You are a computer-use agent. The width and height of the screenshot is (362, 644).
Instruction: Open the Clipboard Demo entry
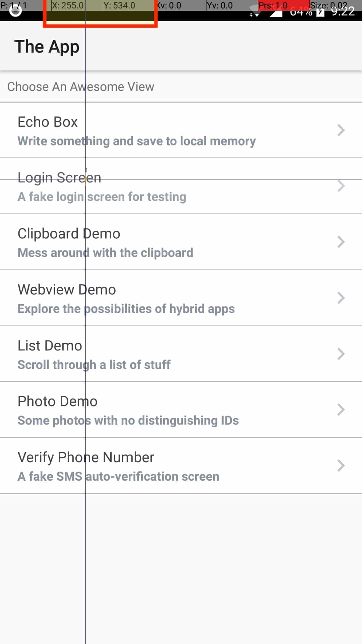point(69,234)
